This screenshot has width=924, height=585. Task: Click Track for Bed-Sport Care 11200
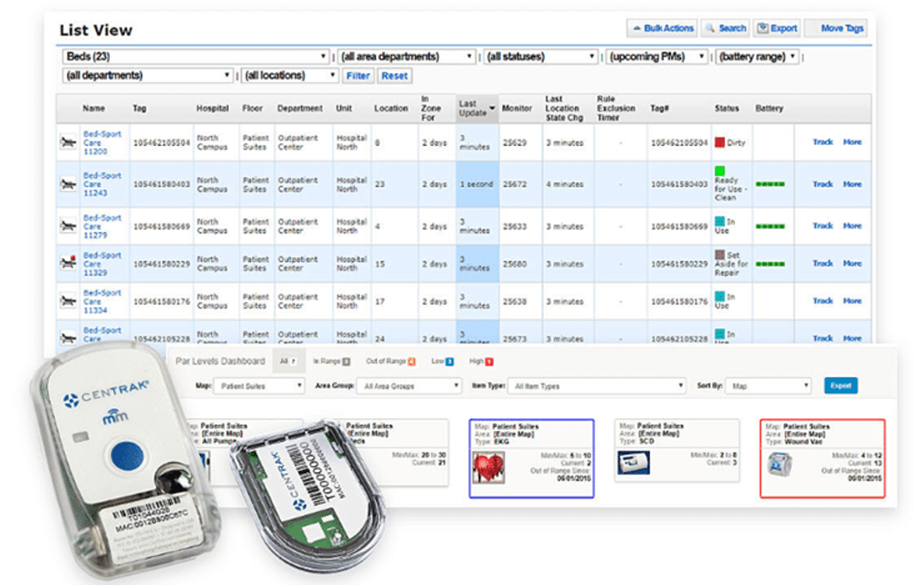[823, 142]
